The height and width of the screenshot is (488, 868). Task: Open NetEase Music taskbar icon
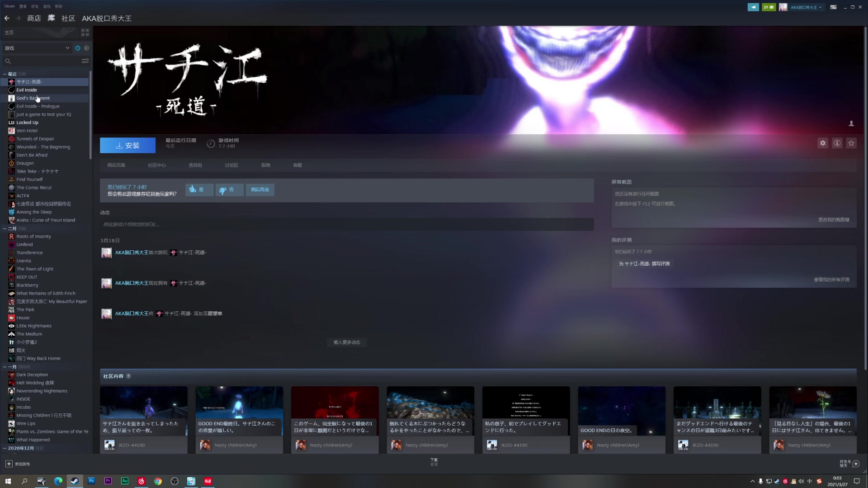click(x=141, y=481)
